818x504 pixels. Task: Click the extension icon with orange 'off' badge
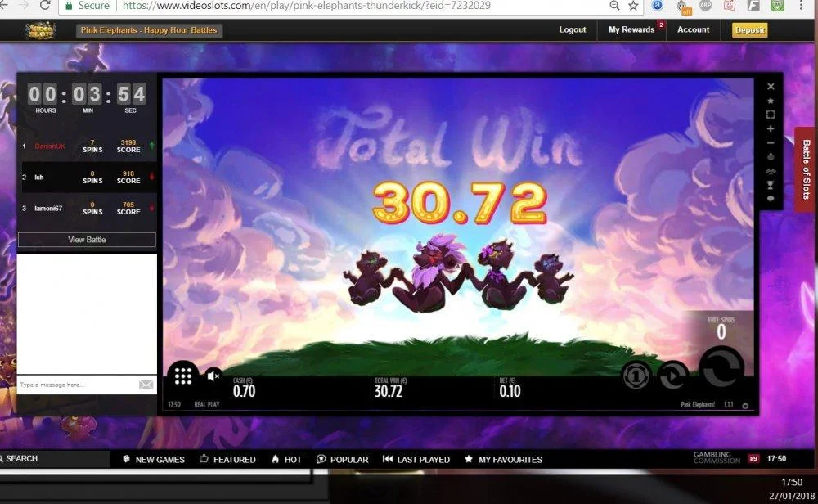tap(683, 7)
